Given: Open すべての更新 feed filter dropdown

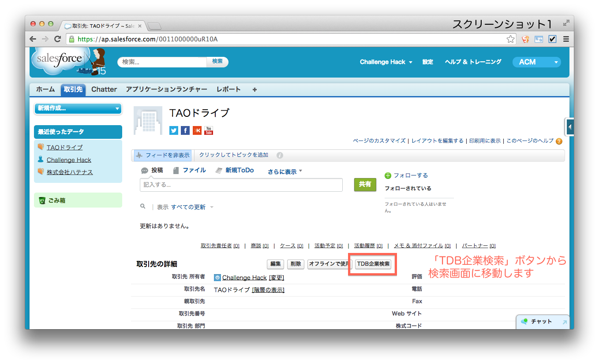Looking at the screenshot, I should click(x=192, y=207).
